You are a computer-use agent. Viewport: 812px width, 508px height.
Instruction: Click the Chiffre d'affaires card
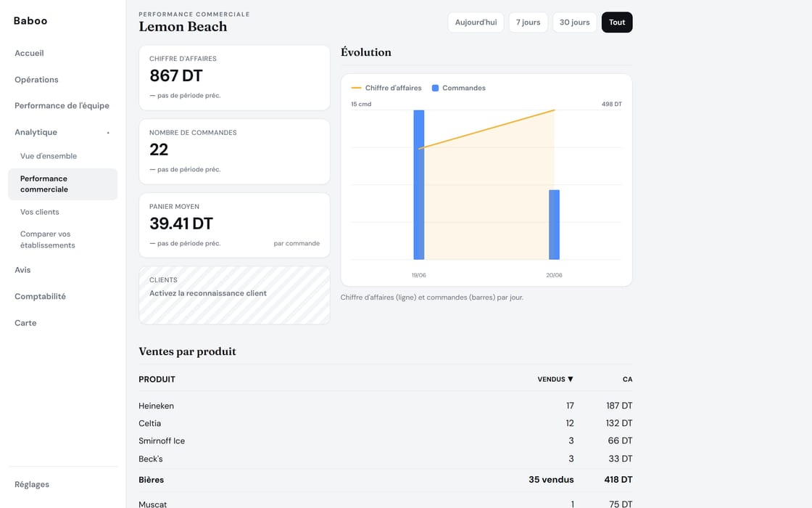[234, 78]
